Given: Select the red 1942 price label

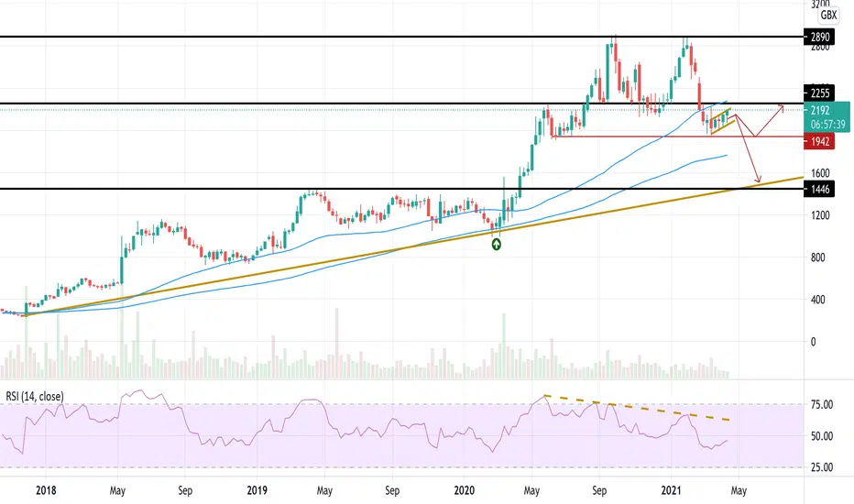Looking at the screenshot, I should [x=820, y=142].
